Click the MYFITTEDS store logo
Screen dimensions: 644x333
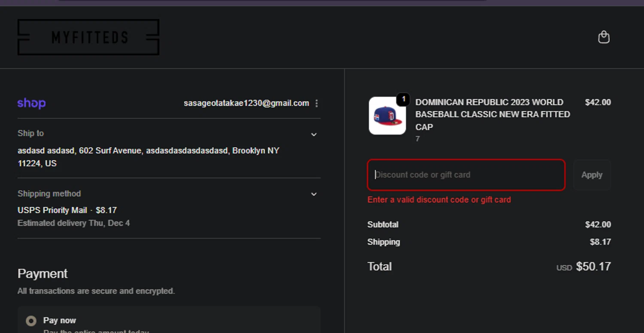[88, 37]
